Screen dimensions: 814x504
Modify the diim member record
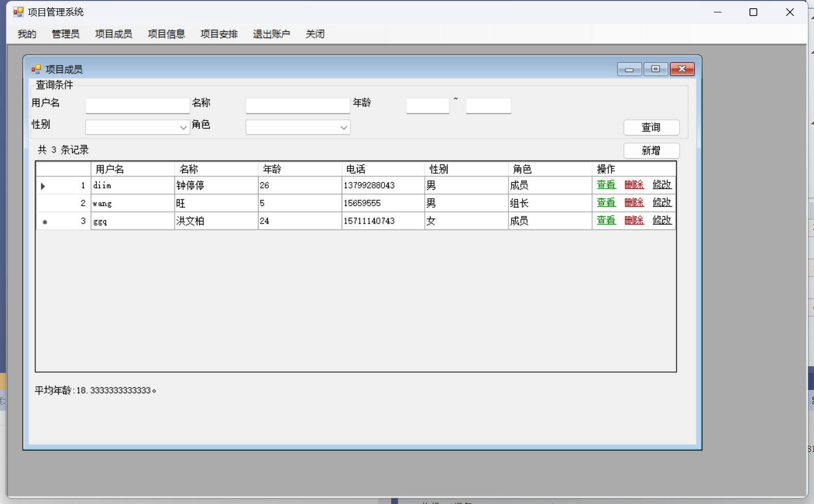coord(662,185)
